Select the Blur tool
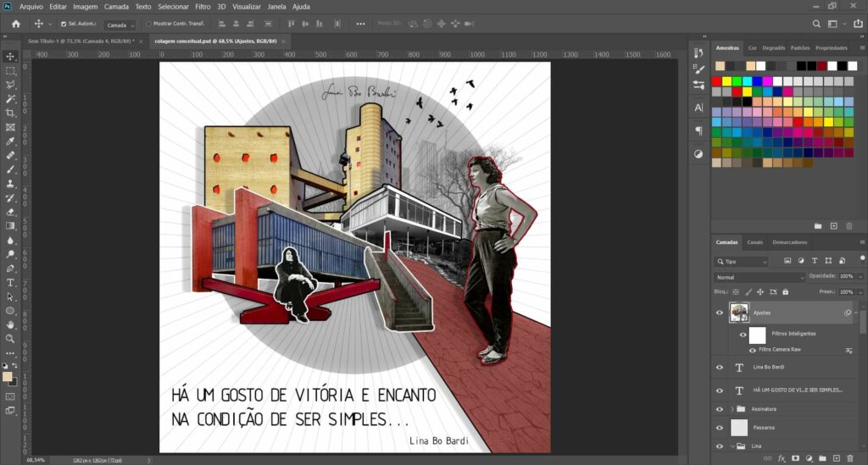 (10, 240)
